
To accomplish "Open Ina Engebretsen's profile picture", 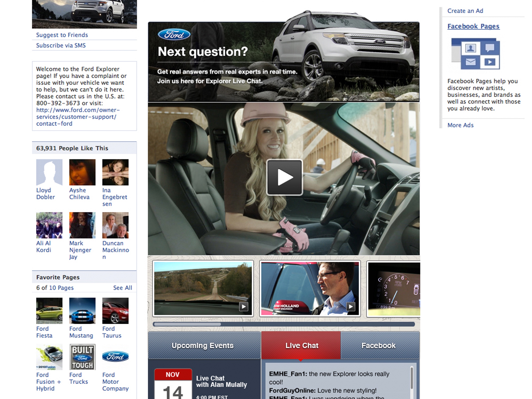I will (115, 172).
